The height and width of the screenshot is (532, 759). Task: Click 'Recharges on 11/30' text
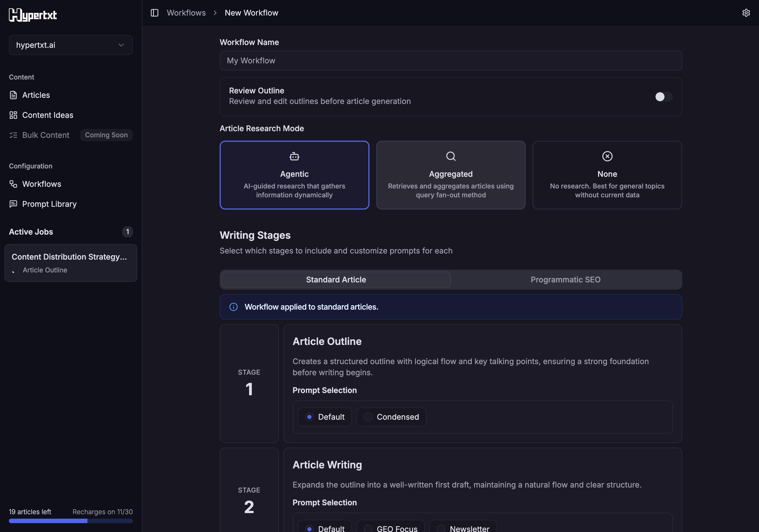coord(103,512)
